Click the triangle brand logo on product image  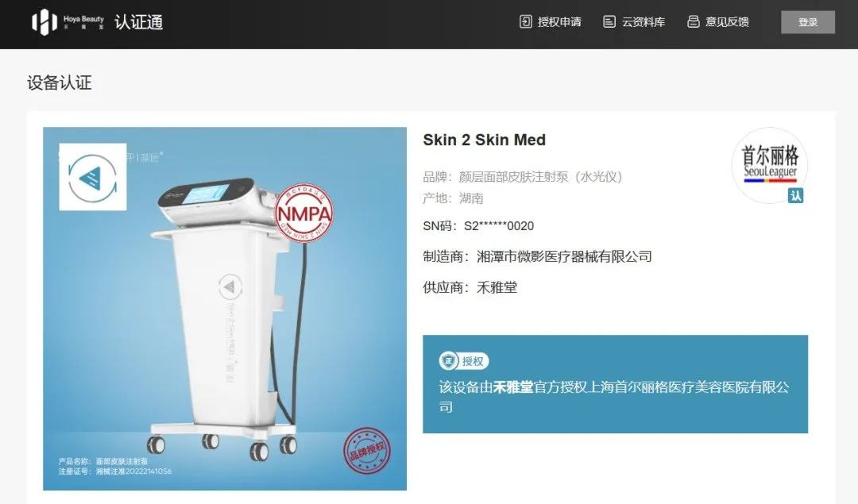pos(92,177)
